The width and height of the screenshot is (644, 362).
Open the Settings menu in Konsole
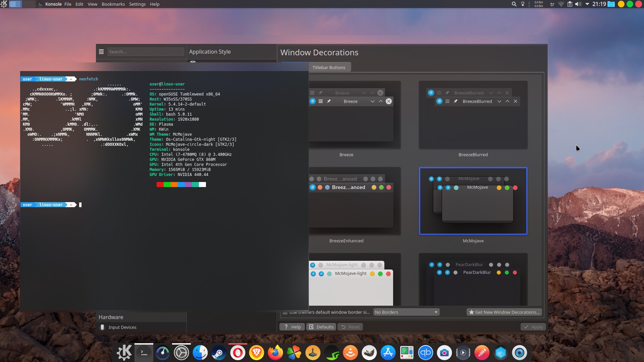point(137,4)
